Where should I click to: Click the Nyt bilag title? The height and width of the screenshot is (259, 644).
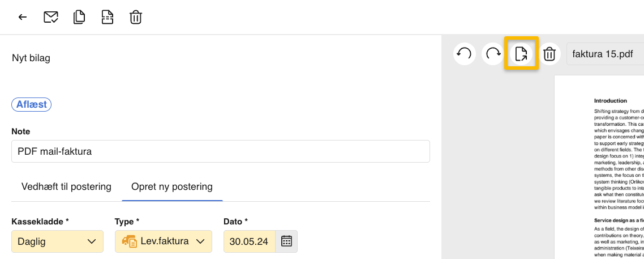click(x=31, y=58)
